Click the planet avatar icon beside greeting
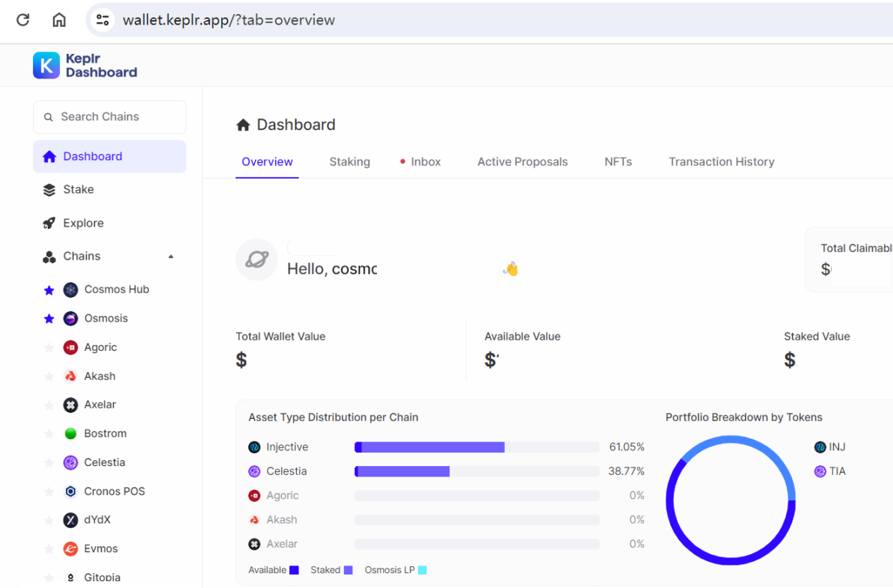The width and height of the screenshot is (893, 588). tap(257, 260)
